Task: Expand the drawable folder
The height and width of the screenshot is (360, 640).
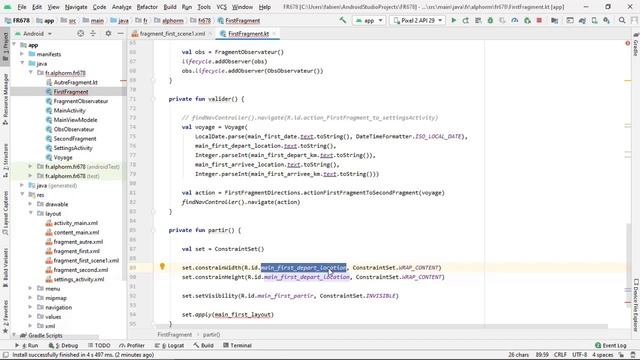Action: (31, 204)
